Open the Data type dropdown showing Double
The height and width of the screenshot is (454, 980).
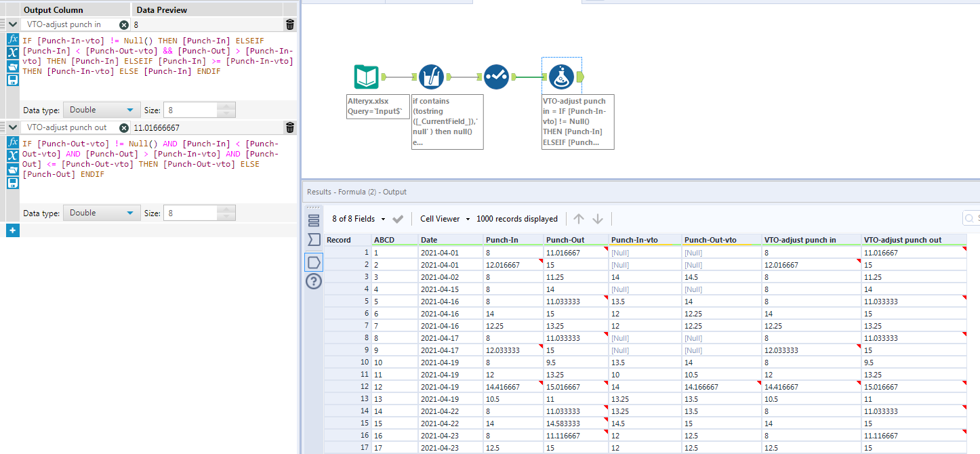pyautogui.click(x=102, y=109)
